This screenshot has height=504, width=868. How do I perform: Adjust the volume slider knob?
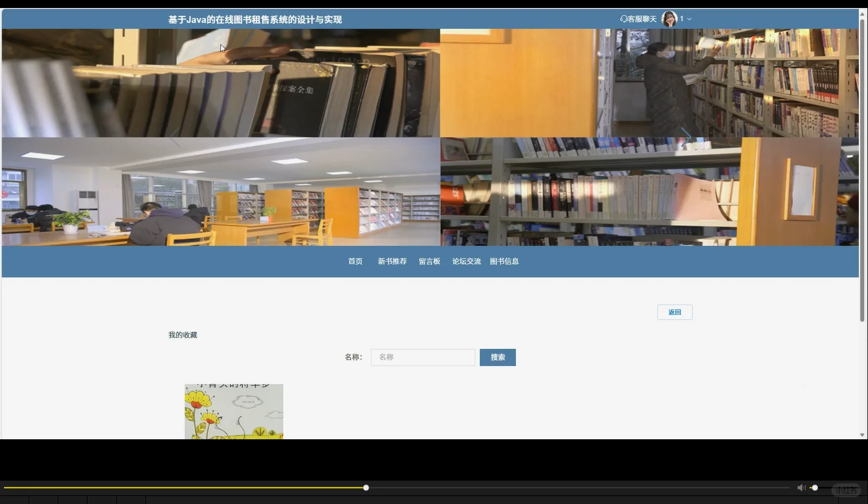815,487
